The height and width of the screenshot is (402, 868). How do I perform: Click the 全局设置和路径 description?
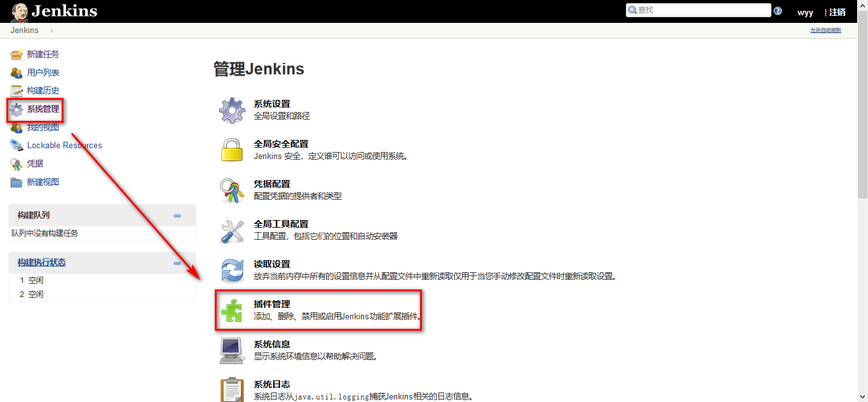[x=281, y=116]
